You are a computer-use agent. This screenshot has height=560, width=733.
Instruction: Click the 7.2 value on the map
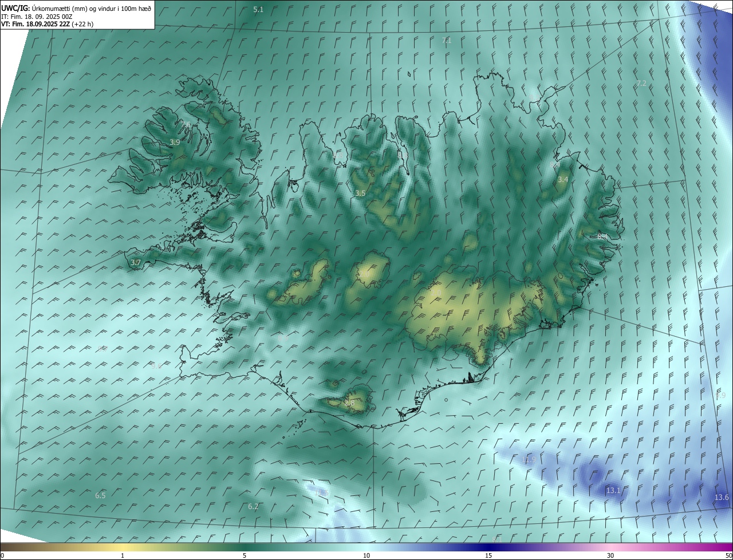(641, 84)
